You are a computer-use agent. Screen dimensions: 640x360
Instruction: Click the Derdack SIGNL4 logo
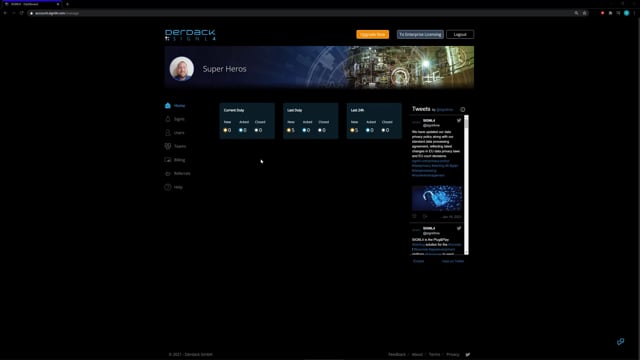tap(190, 35)
